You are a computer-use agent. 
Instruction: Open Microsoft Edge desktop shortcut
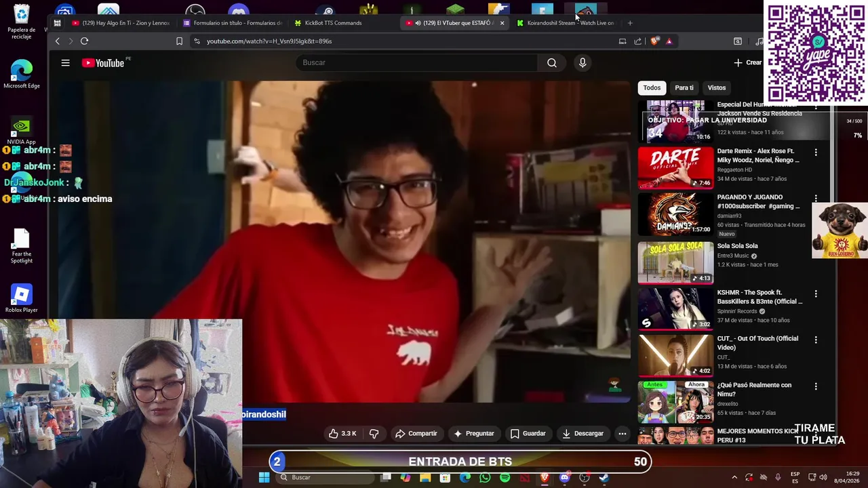pyautogui.click(x=22, y=75)
